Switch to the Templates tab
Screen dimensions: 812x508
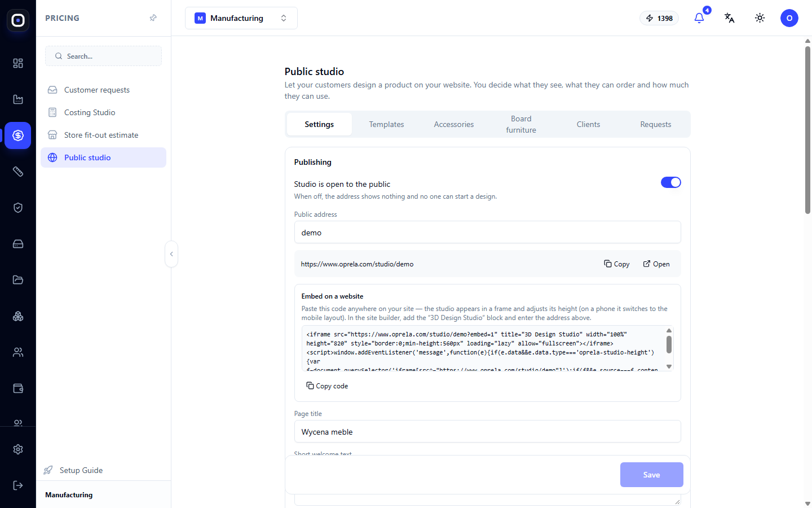[387, 124]
